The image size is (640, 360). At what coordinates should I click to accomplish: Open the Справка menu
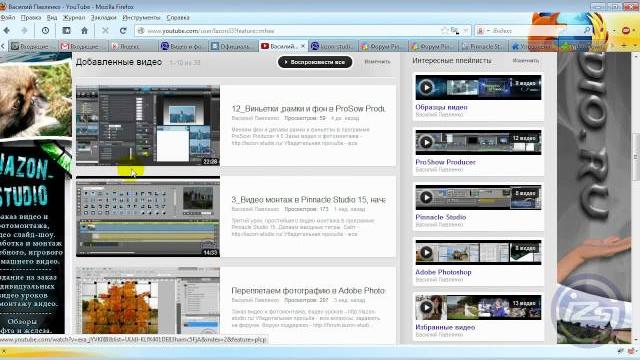click(x=178, y=18)
